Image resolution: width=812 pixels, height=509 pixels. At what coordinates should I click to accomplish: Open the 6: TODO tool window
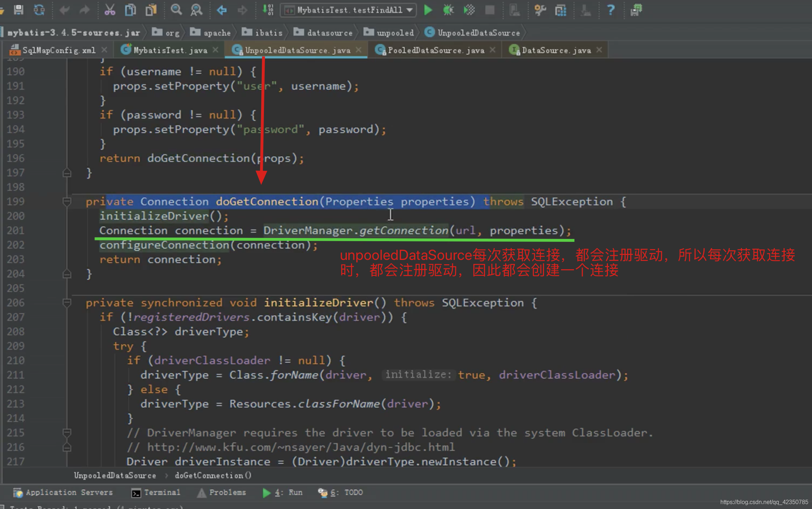[340, 492]
